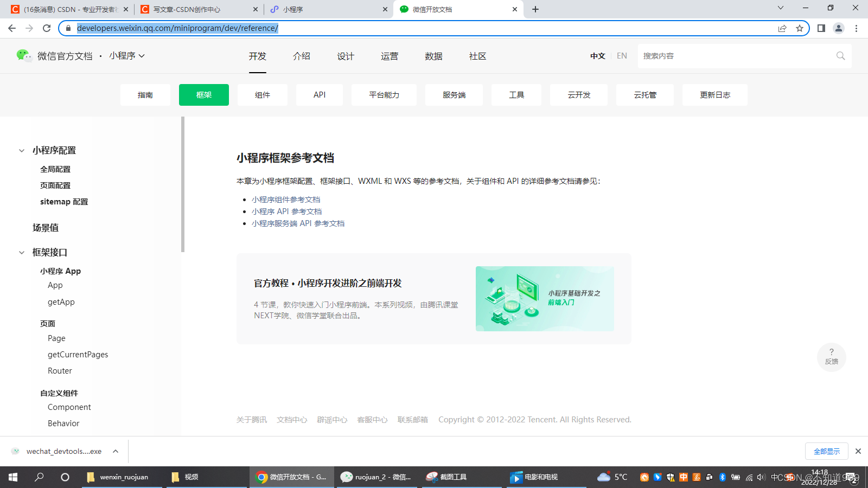Open the 小程序组件参考文档 link
Screen dimensions: 868x488
tap(286, 200)
